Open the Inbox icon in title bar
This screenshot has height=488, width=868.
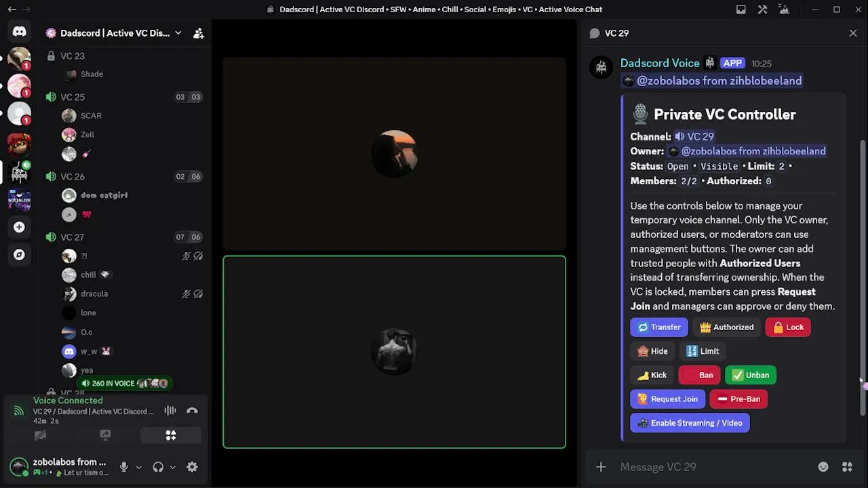pyautogui.click(x=741, y=9)
